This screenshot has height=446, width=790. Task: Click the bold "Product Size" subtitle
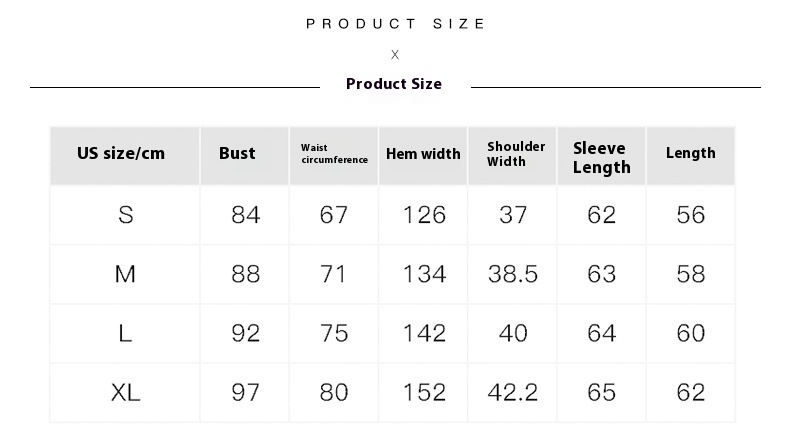point(394,84)
